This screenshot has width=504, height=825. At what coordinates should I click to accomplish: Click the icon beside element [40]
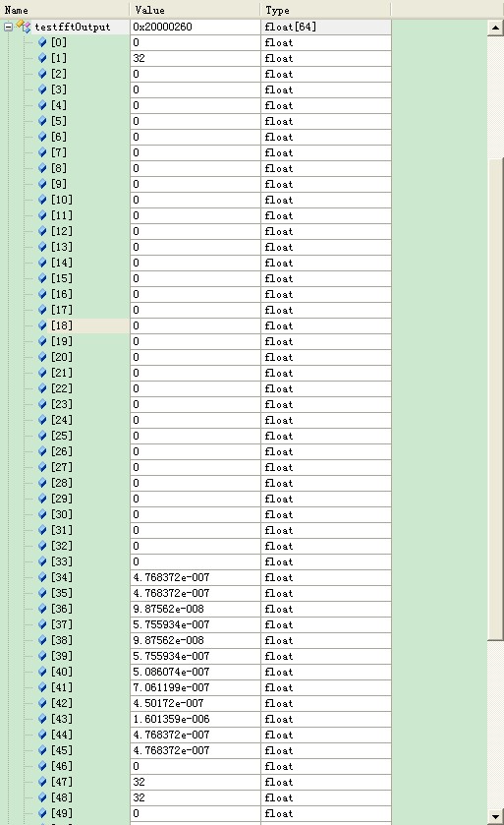(x=42, y=672)
